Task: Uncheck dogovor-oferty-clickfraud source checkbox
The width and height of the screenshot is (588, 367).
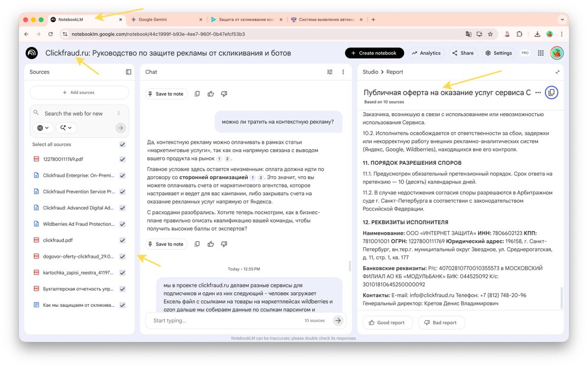Action: 122,257
